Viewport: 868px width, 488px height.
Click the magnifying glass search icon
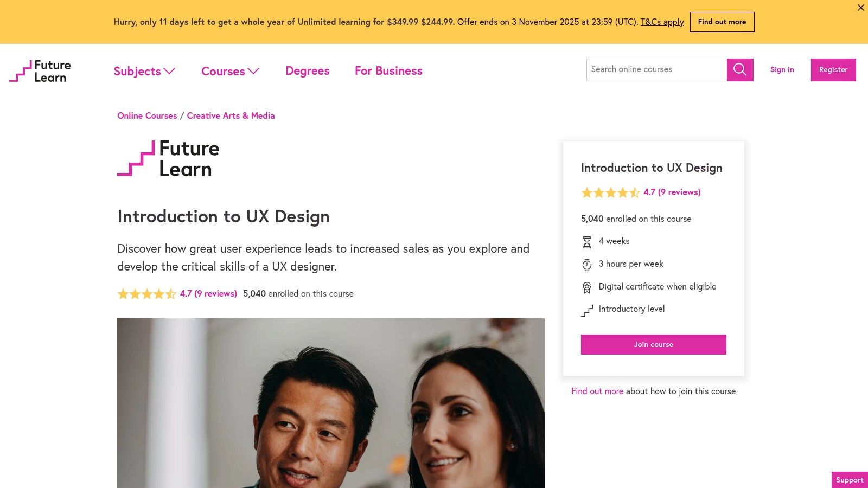[x=740, y=70]
